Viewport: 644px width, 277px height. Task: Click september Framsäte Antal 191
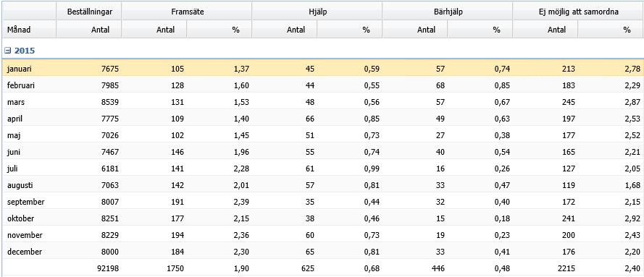(177, 202)
